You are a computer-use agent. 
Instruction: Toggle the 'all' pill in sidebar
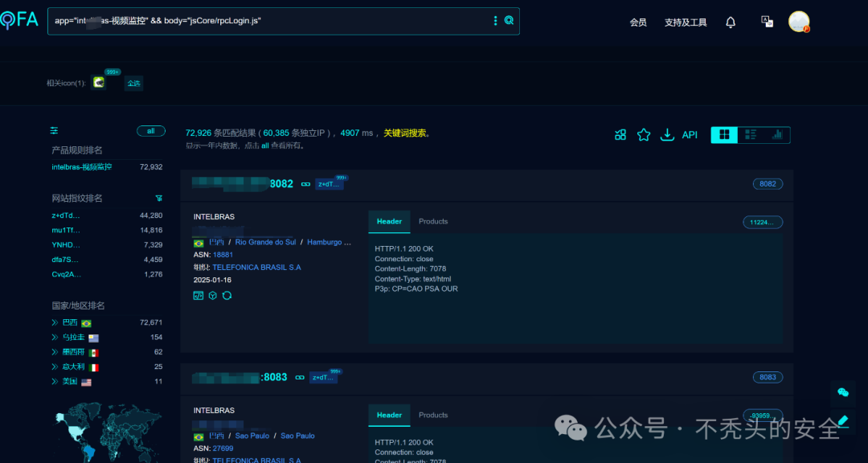[151, 131]
